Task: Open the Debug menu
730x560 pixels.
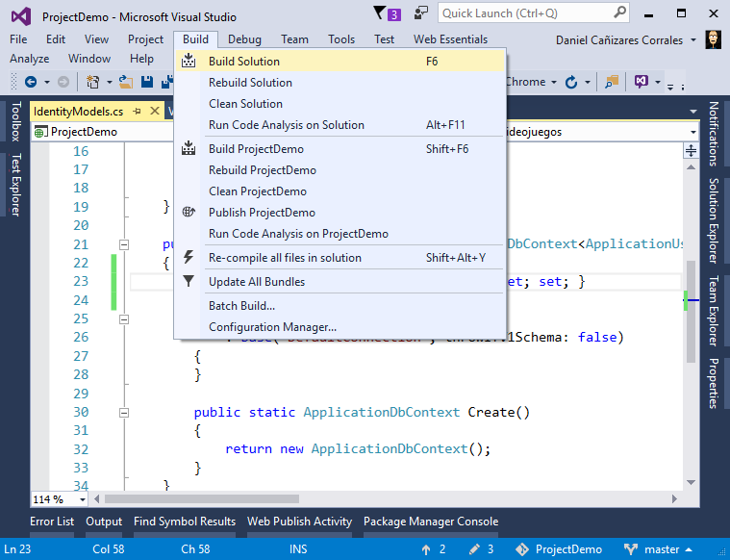Action: [x=244, y=39]
